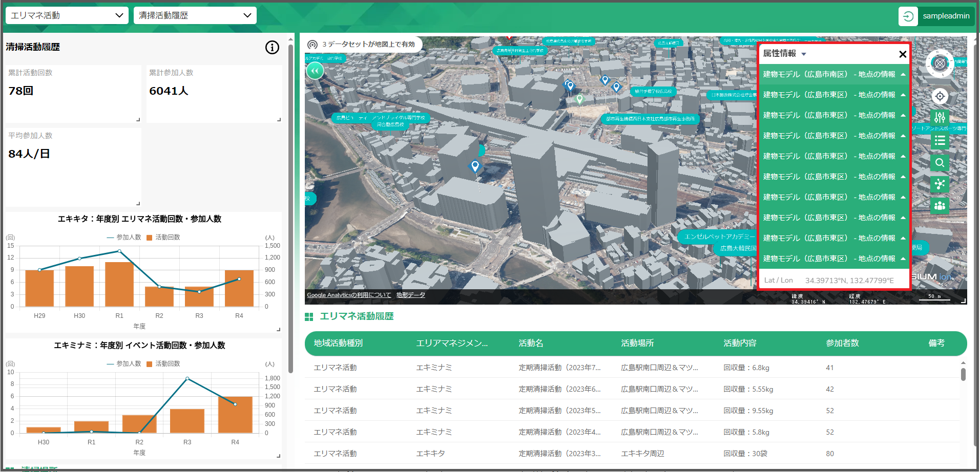
Task: Open Google Analyticsの利用について link
Action: pos(349,295)
